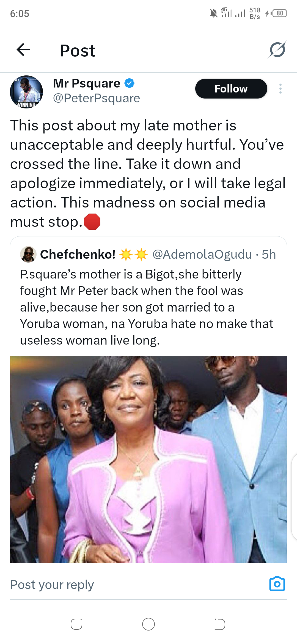Open the overflow menu on Mr Psquare's post
The height and width of the screenshot is (644, 297).
pos(280,89)
